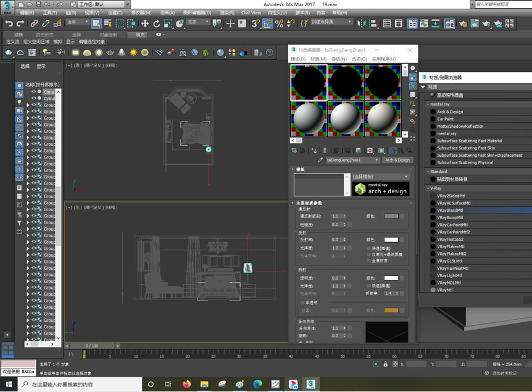Open the 视图 reference coordinate dropdown

click(x=199, y=22)
